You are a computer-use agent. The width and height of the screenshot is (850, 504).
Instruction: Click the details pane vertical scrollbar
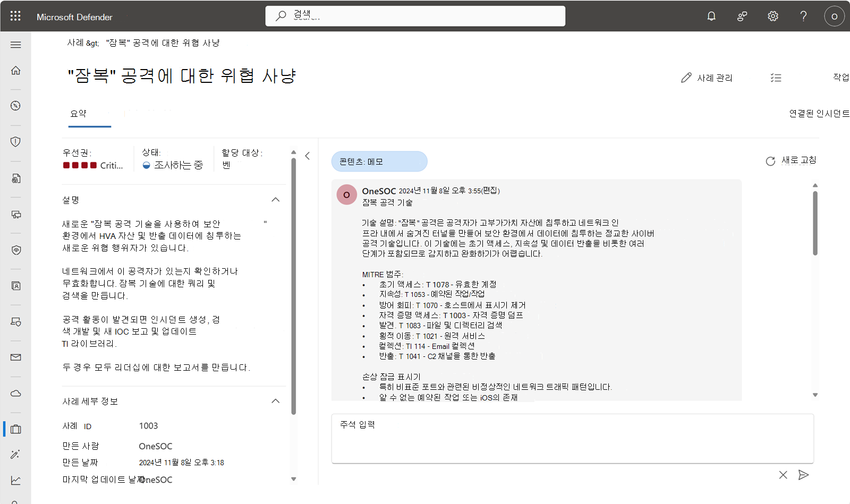pos(294,287)
